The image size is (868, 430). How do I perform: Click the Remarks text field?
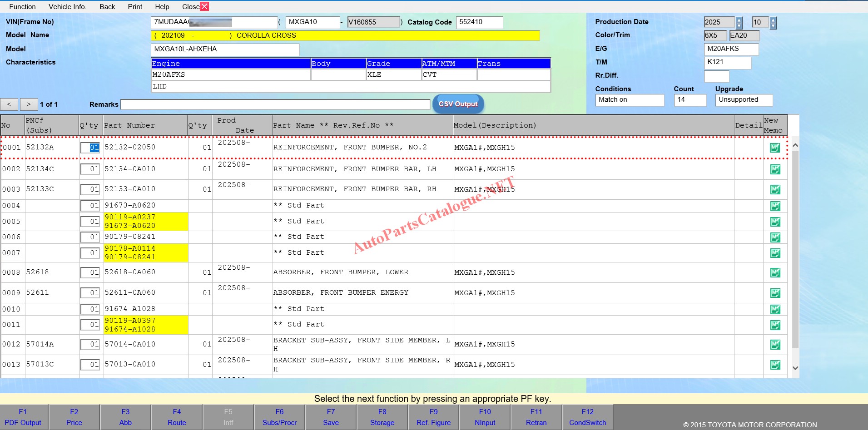(x=275, y=104)
